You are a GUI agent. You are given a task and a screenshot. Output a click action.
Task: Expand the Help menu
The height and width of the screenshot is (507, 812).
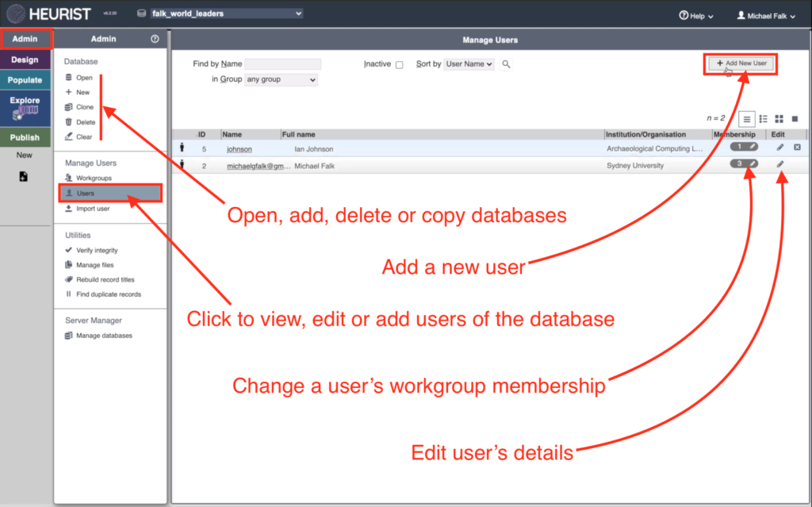click(696, 16)
